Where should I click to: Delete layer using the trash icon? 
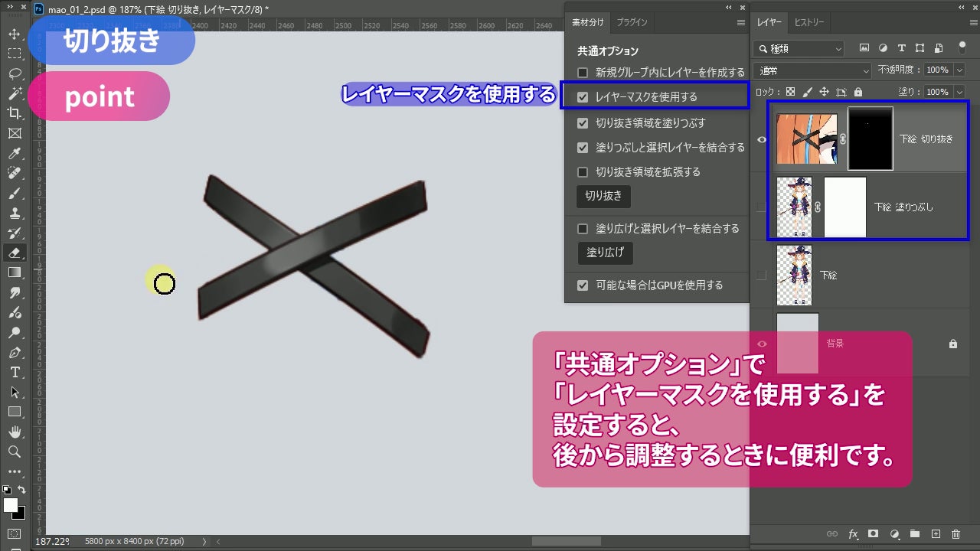pos(955,533)
